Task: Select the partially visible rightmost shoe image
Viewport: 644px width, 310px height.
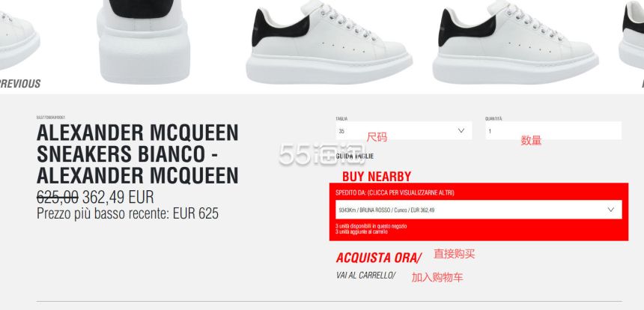Action: 632,35
